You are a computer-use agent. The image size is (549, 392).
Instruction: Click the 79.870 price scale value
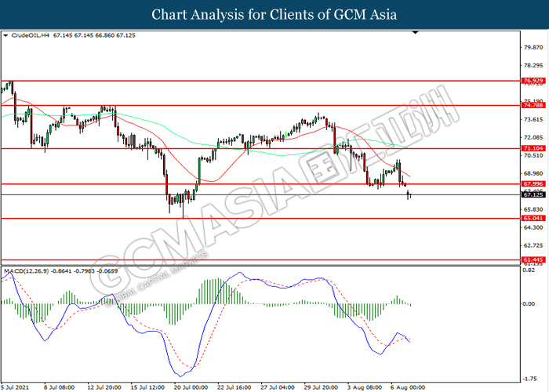pos(533,47)
